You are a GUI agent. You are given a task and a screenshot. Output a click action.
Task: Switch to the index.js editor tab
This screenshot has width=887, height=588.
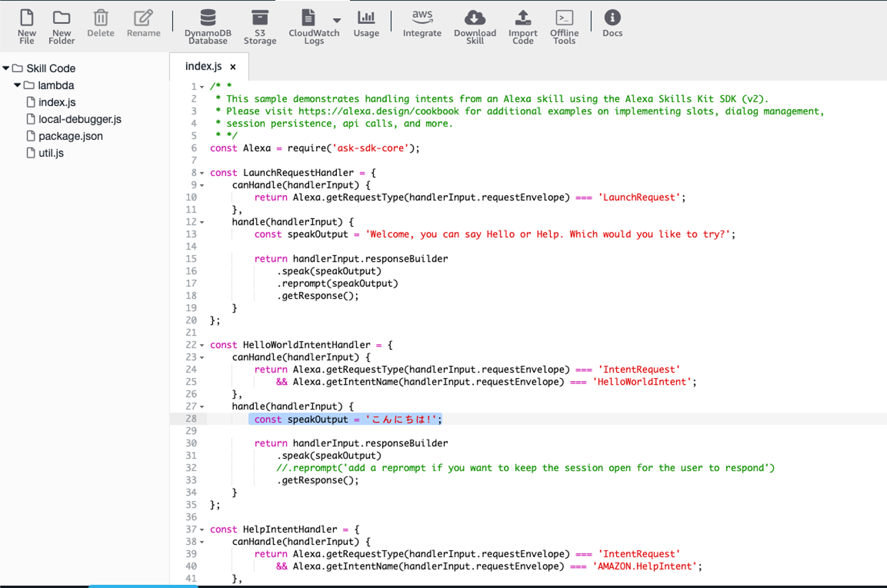click(x=203, y=66)
